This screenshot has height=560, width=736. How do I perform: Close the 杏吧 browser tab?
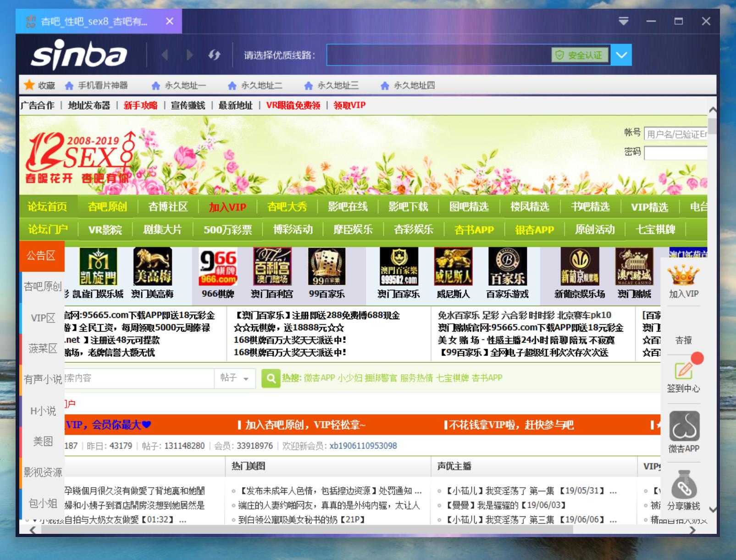170,21
